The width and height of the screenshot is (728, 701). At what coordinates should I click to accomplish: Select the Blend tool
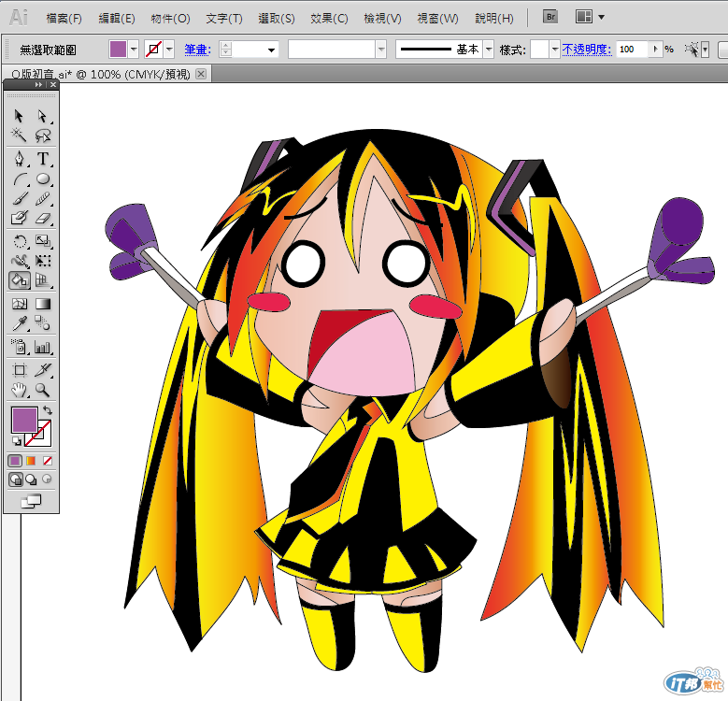tap(43, 323)
